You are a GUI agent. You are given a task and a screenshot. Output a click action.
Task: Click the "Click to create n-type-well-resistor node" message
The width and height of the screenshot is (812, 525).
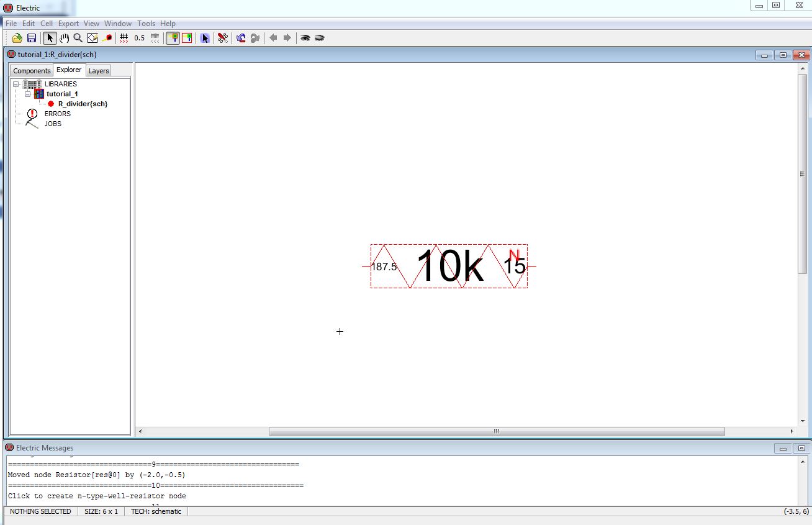pyautogui.click(x=97, y=496)
